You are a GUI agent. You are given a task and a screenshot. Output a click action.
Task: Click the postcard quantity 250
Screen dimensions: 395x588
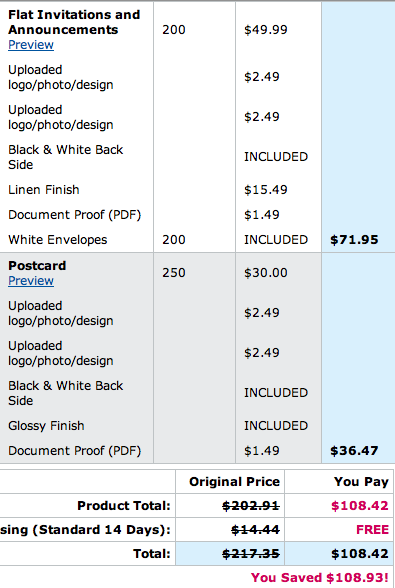pyautogui.click(x=174, y=273)
